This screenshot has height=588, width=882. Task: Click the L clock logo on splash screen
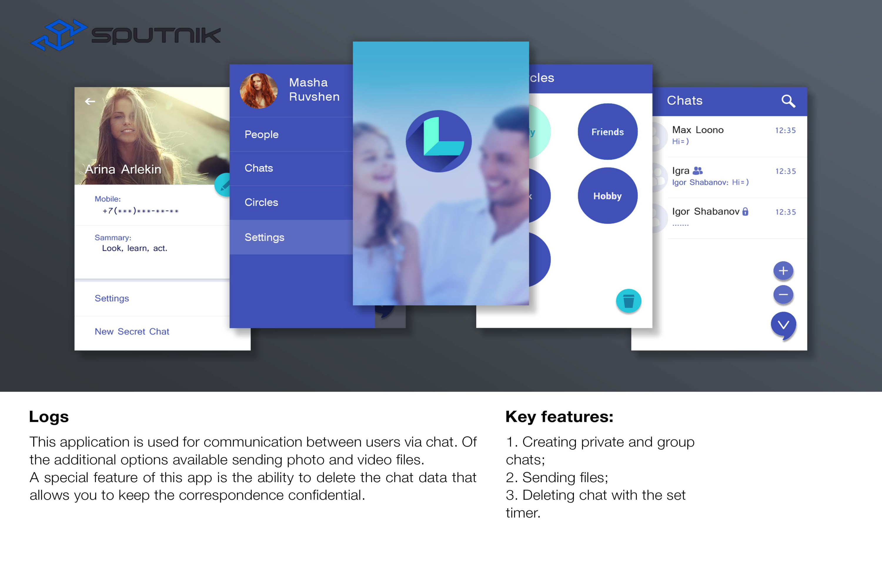pyautogui.click(x=438, y=141)
